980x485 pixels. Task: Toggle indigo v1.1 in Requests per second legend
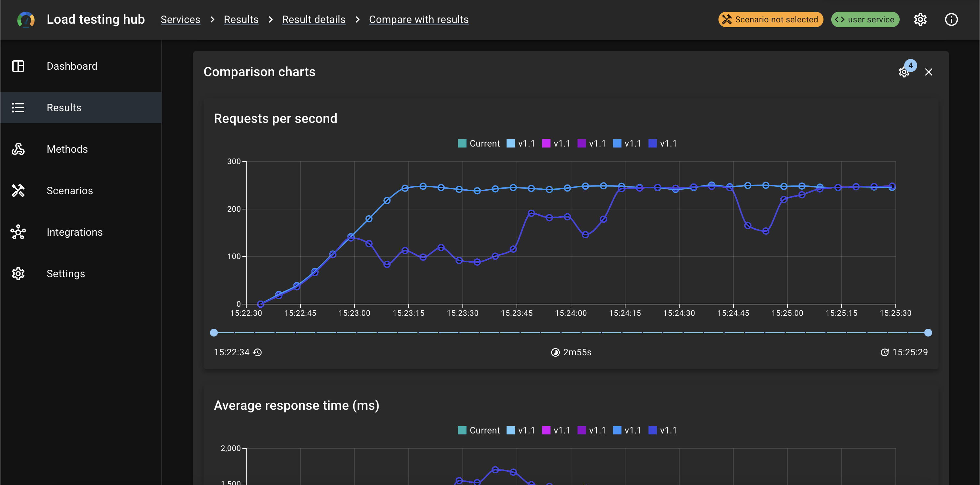[663, 144]
